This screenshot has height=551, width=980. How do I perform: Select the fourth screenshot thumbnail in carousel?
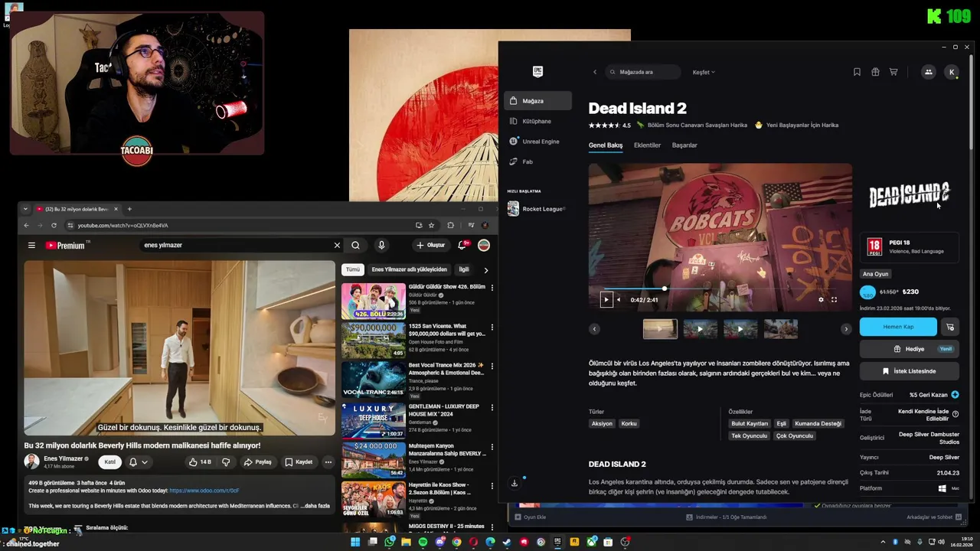click(x=781, y=329)
